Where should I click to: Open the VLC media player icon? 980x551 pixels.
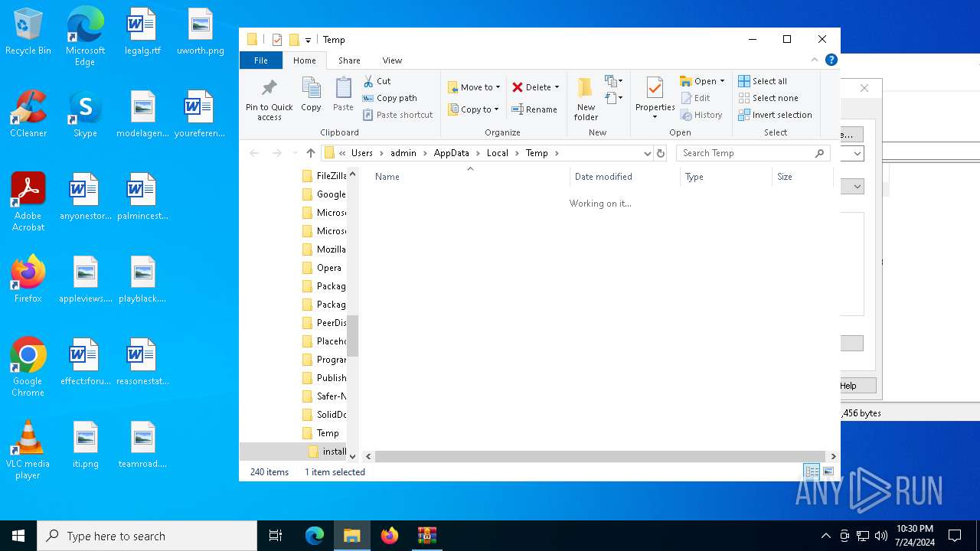pyautogui.click(x=28, y=450)
